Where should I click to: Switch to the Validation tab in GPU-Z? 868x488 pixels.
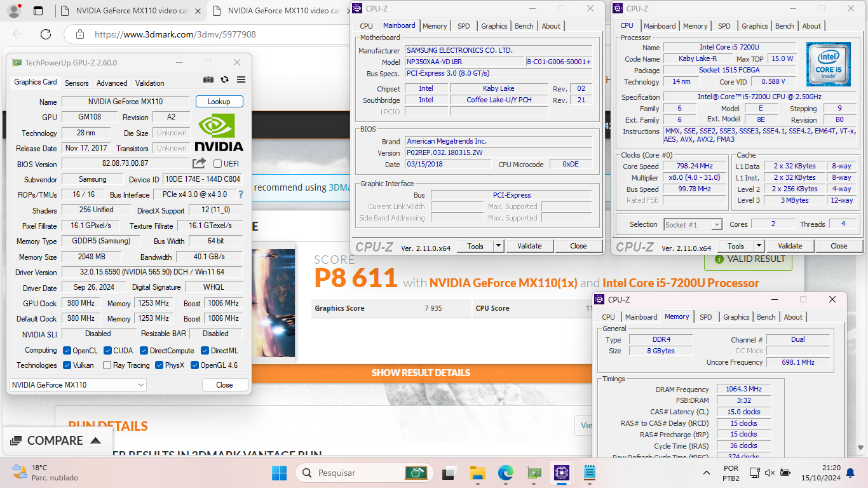[150, 83]
